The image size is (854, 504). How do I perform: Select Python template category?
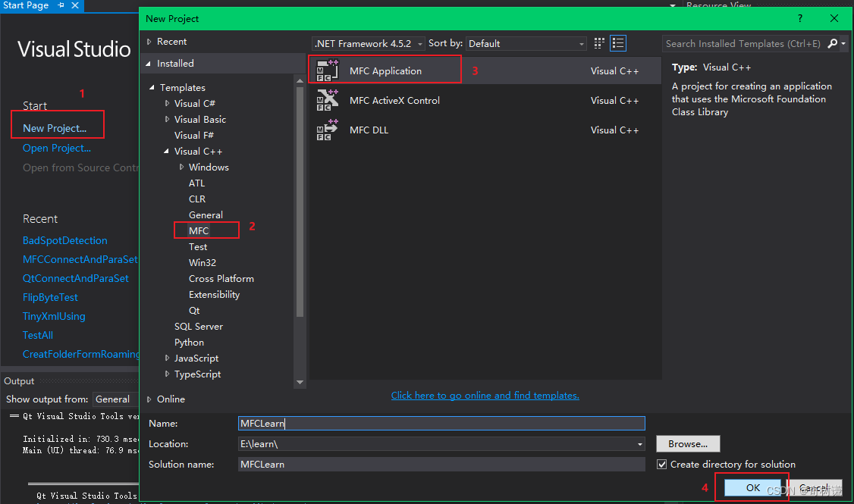(189, 343)
